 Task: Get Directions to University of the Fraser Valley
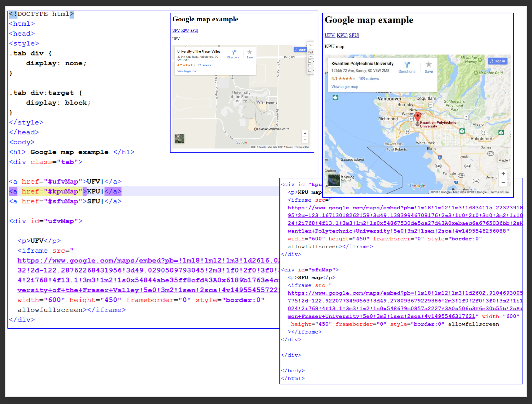233,55
